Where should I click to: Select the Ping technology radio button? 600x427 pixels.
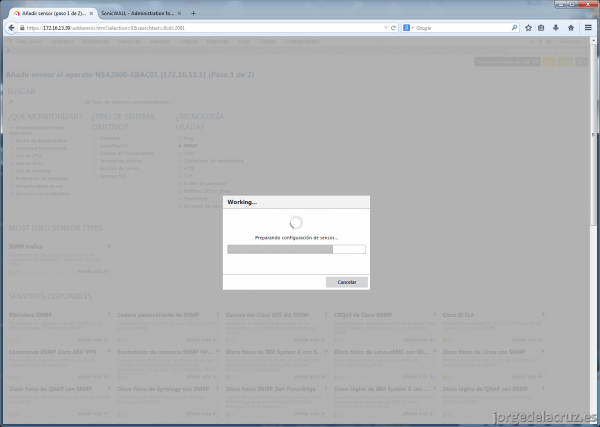179,138
